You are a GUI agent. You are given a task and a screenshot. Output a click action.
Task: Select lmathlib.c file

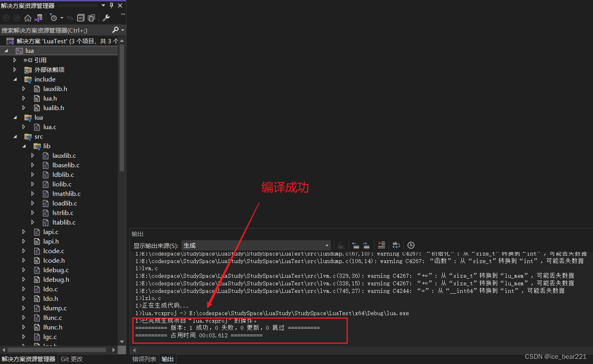[x=66, y=194]
